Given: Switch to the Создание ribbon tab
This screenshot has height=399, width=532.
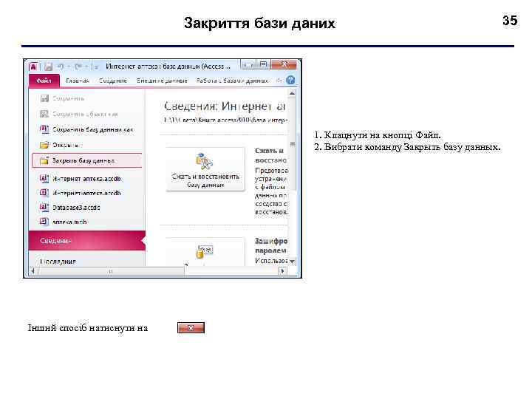Looking at the screenshot, I should coord(113,81).
